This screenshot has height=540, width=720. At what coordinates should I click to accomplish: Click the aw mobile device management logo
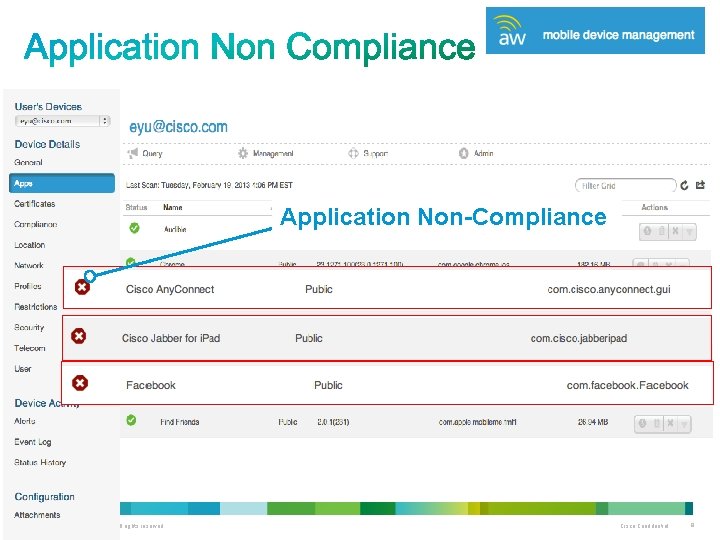(595, 30)
